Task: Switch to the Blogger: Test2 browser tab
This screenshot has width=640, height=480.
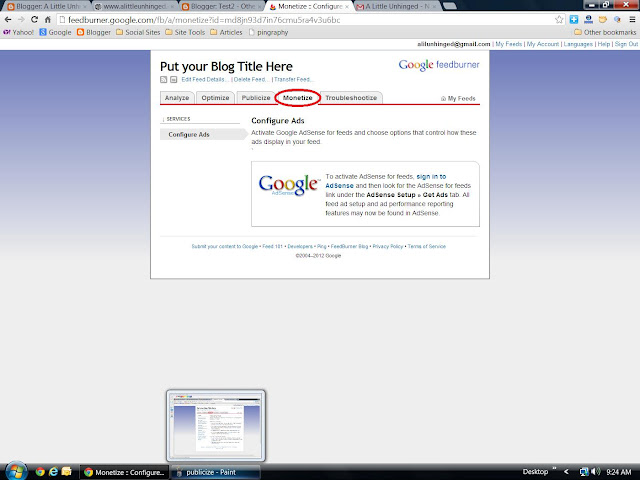Action: pos(222,7)
